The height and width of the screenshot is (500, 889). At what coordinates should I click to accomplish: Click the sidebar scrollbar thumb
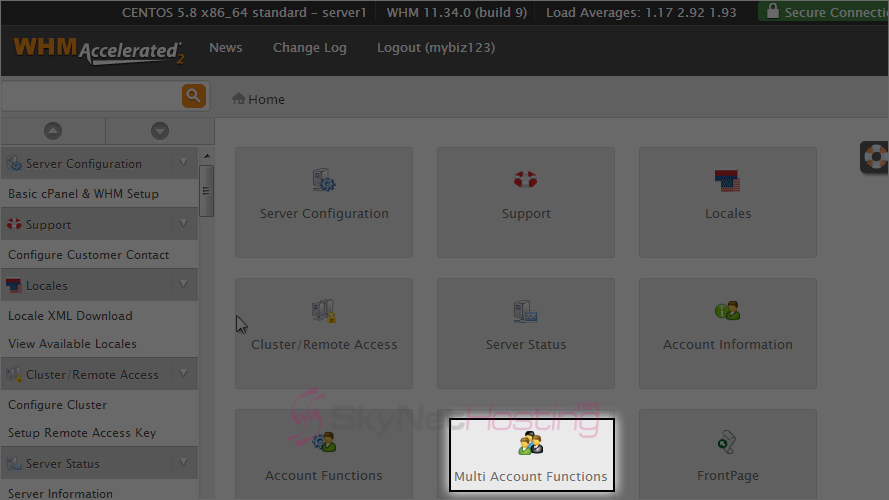tap(206, 191)
